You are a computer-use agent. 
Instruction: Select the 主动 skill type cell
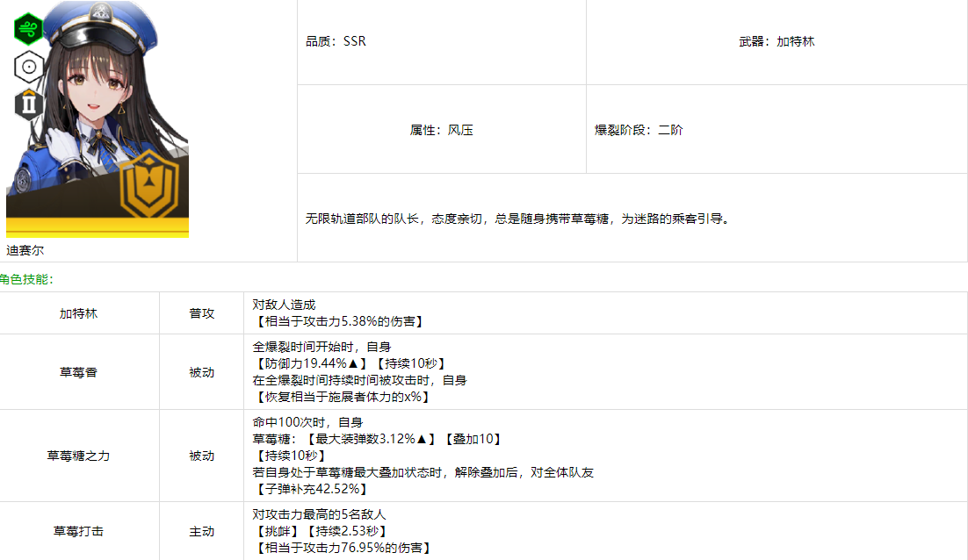(x=201, y=531)
